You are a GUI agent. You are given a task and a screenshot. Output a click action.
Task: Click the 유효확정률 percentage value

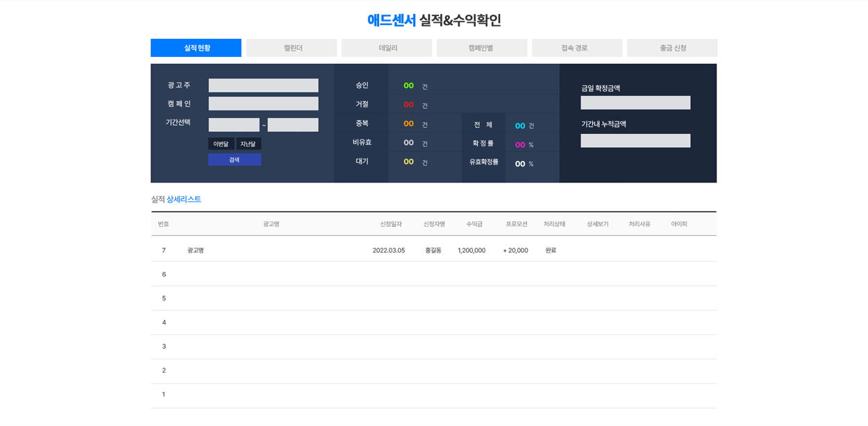(x=520, y=164)
